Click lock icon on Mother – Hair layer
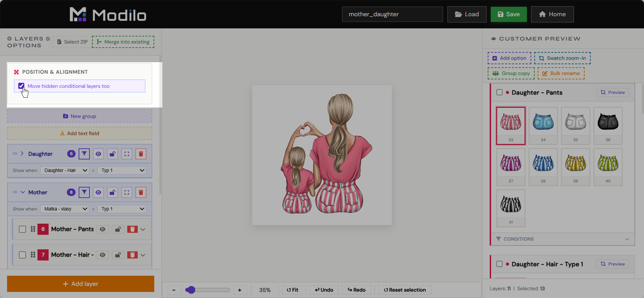This screenshot has width=644, height=298. click(x=118, y=255)
